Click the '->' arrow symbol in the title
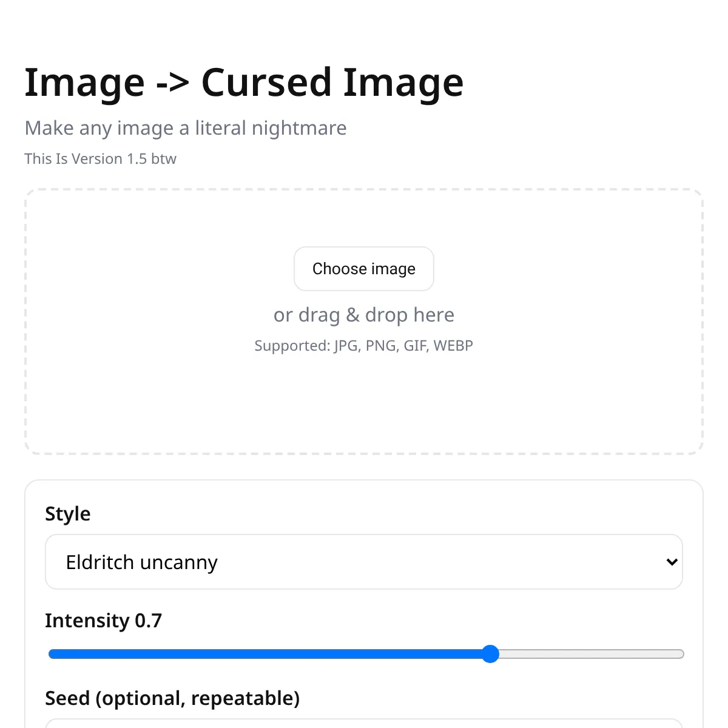This screenshot has width=728, height=728. click(173, 84)
